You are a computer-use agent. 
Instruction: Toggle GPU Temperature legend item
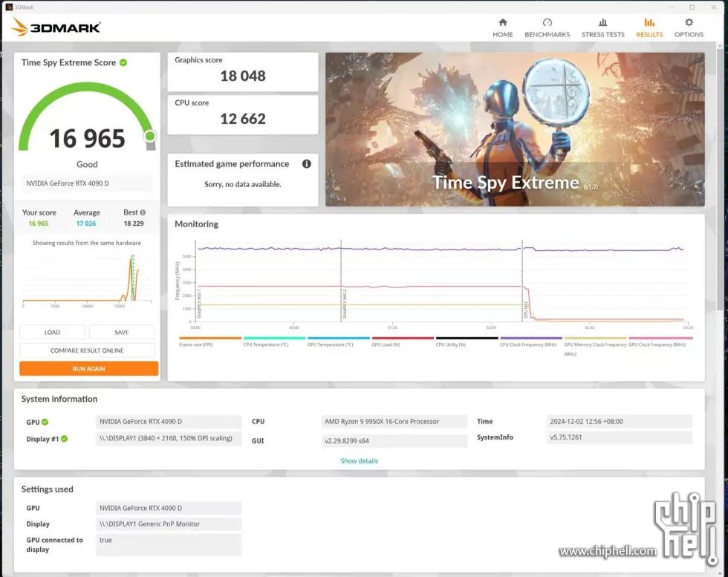point(338,342)
